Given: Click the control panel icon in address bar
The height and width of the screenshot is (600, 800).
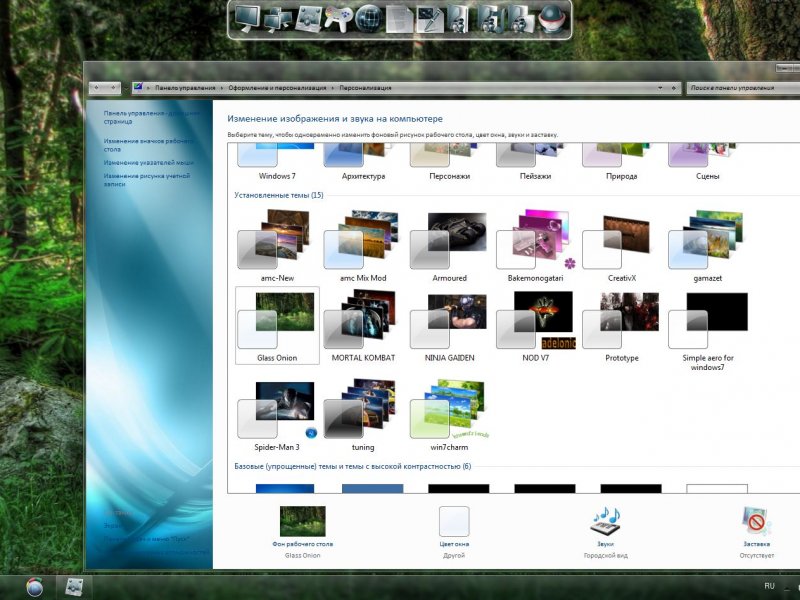Looking at the screenshot, I should (x=138, y=87).
